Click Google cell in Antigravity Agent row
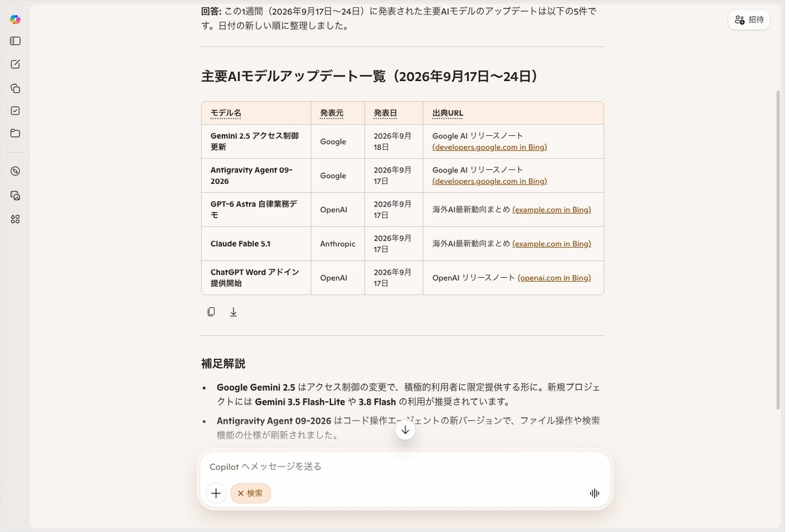This screenshot has width=785, height=532. pyautogui.click(x=338, y=176)
